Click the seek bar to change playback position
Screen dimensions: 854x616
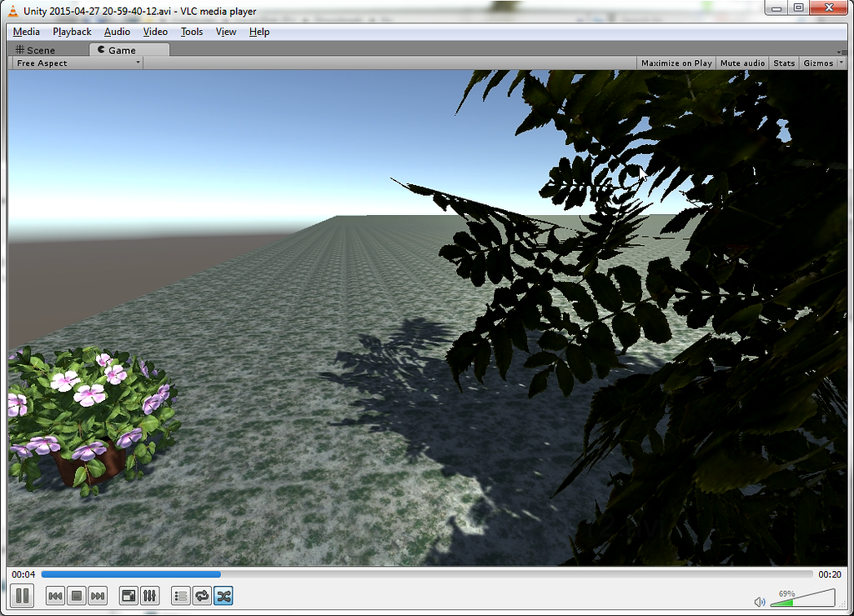417,573
